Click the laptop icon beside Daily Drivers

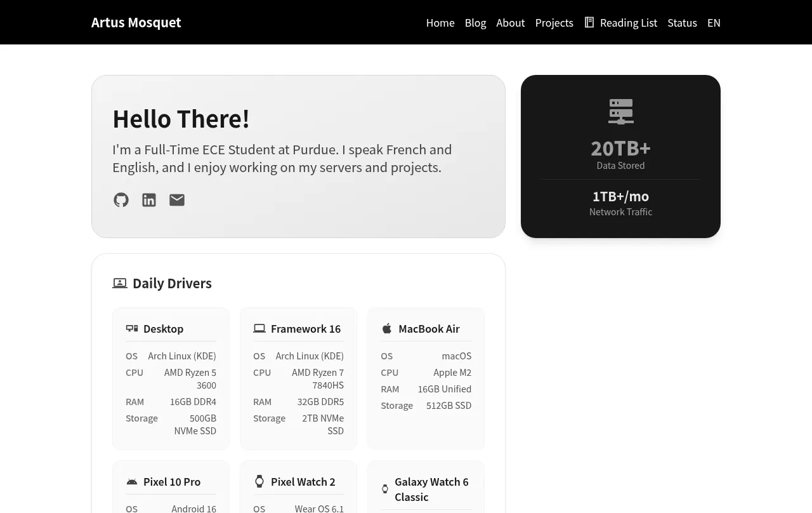(120, 283)
